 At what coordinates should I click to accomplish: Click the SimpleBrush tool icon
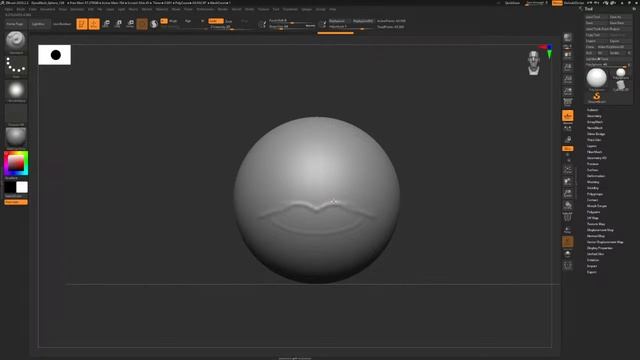click(596, 97)
